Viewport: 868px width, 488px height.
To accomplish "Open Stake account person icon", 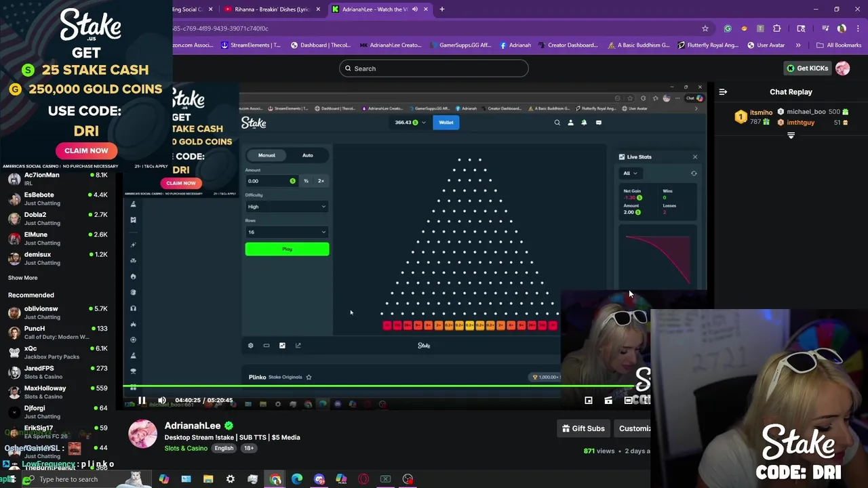I will 570,123.
